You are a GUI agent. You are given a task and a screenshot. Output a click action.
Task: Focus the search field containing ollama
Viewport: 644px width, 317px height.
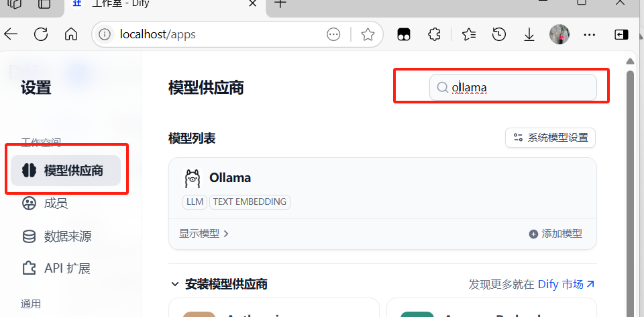(x=513, y=87)
